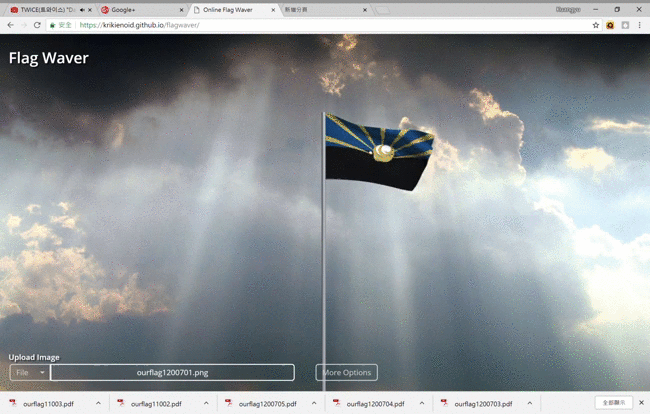650x414 pixels.
Task: Click the browser back arrow
Action: [10, 25]
